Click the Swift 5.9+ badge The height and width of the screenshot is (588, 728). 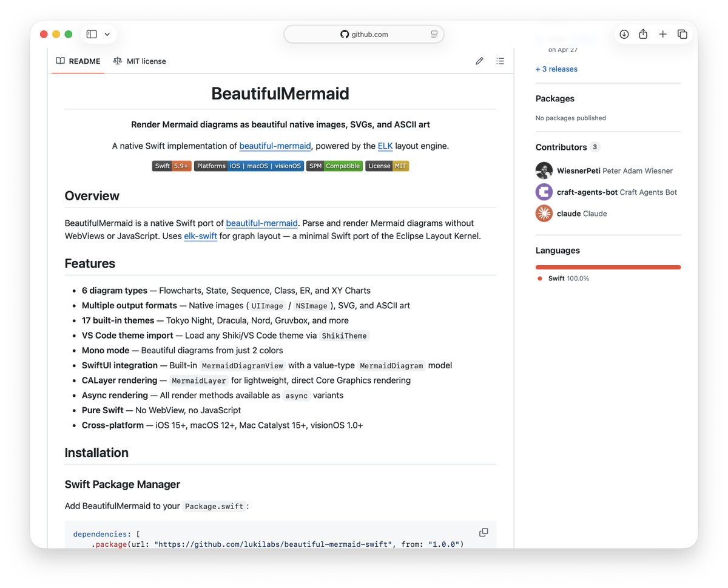pos(172,166)
